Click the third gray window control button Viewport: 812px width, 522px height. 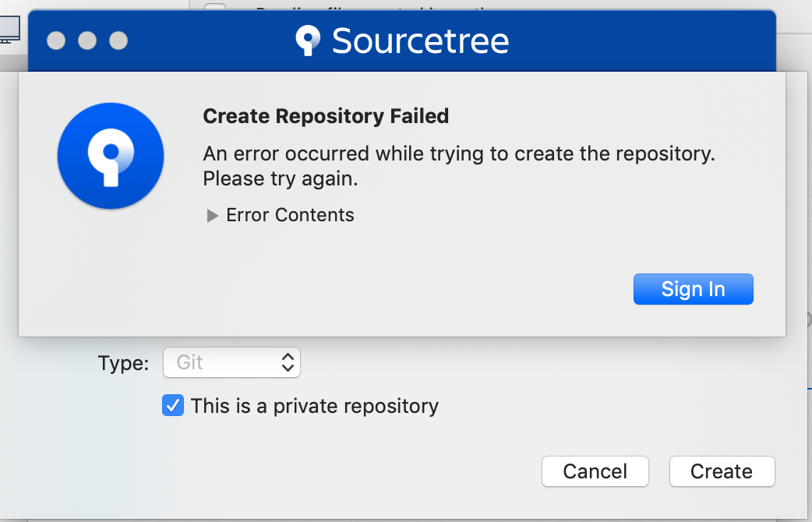pyautogui.click(x=118, y=41)
